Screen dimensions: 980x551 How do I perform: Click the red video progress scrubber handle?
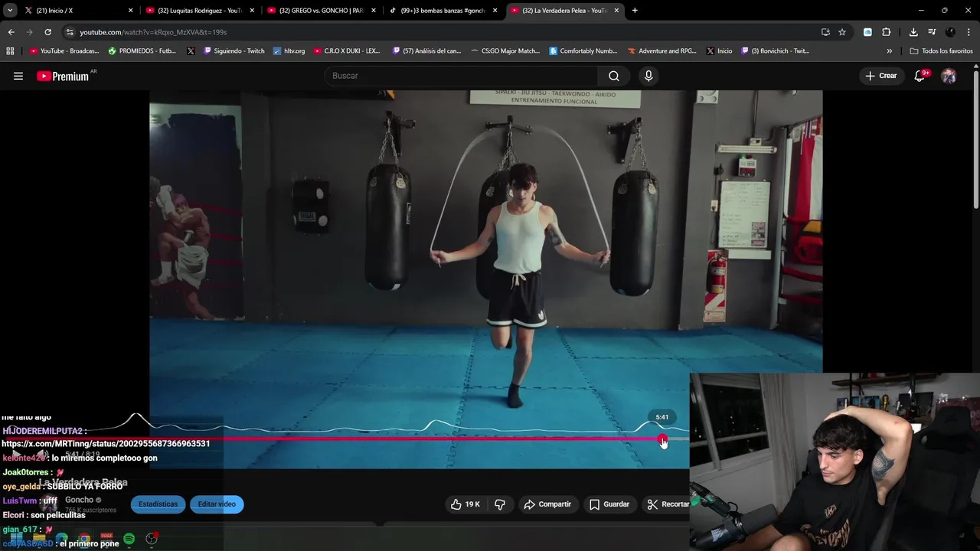tap(662, 439)
